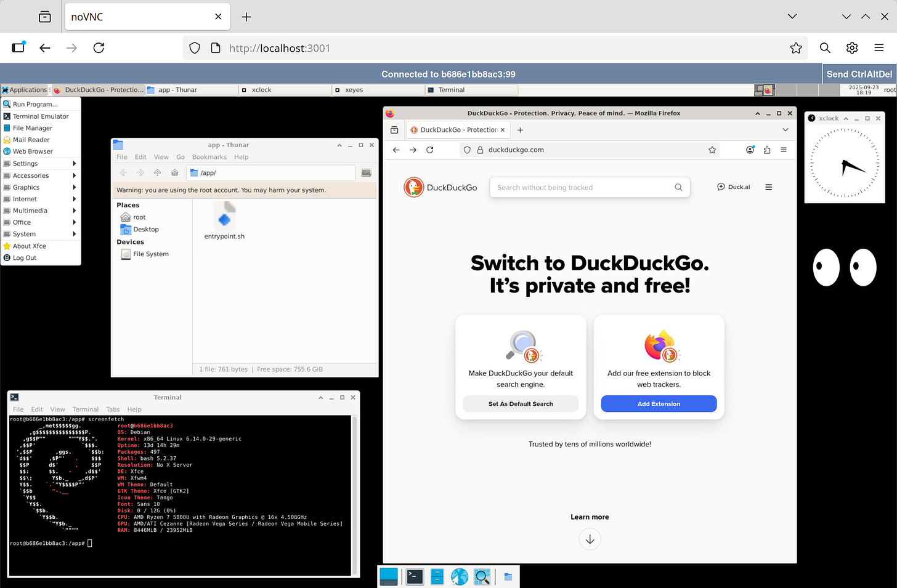Open the outer browser tab list chevron

click(x=792, y=17)
